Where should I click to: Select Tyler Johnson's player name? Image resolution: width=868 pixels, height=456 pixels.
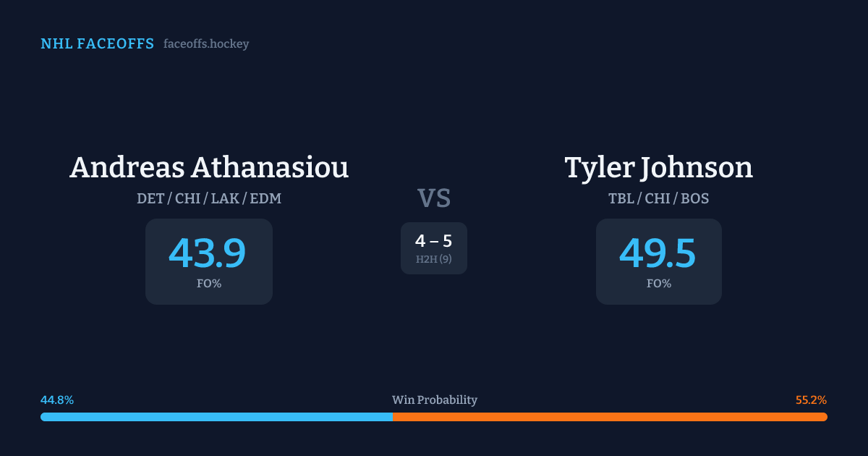658,167
